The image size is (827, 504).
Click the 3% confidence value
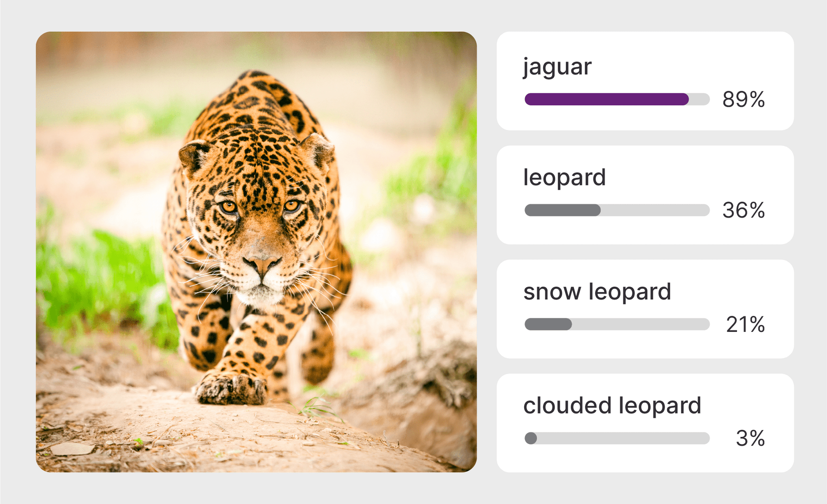(750, 438)
